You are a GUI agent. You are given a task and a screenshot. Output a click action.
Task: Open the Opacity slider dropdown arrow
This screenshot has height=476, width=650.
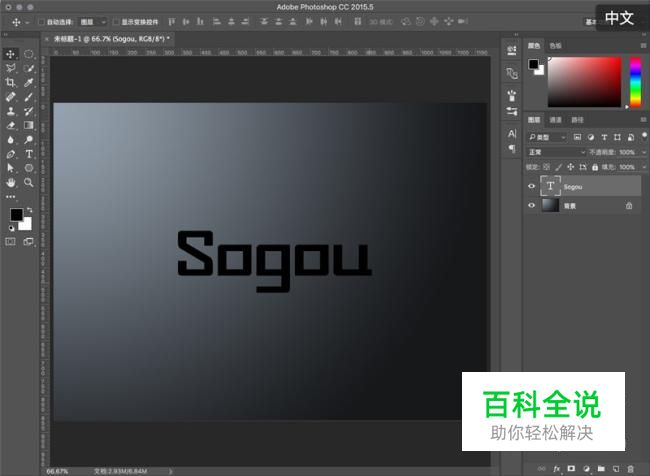point(644,152)
